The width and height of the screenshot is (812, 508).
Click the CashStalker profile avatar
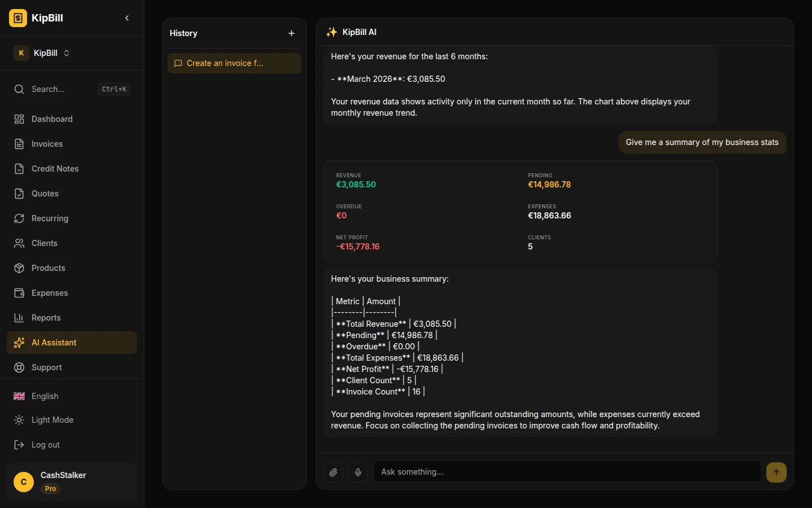click(24, 482)
